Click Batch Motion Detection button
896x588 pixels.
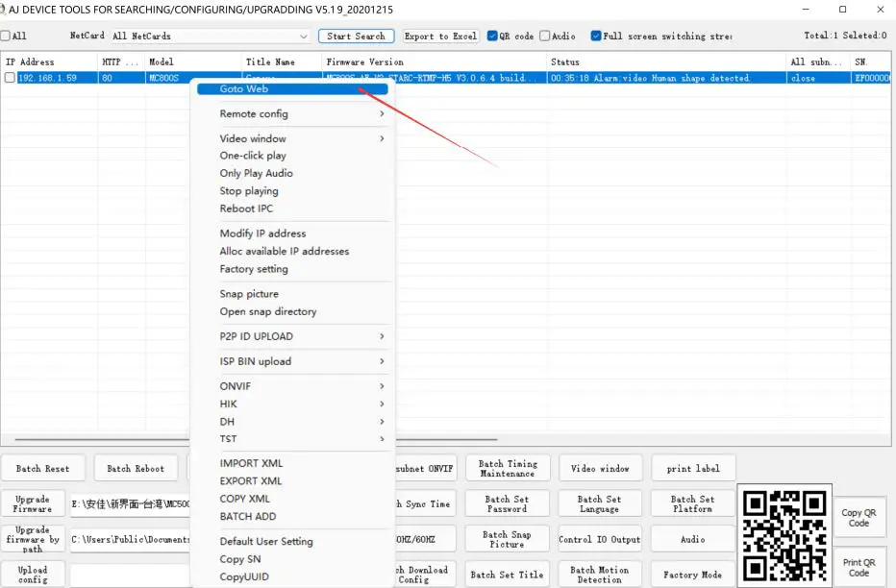pos(600,575)
